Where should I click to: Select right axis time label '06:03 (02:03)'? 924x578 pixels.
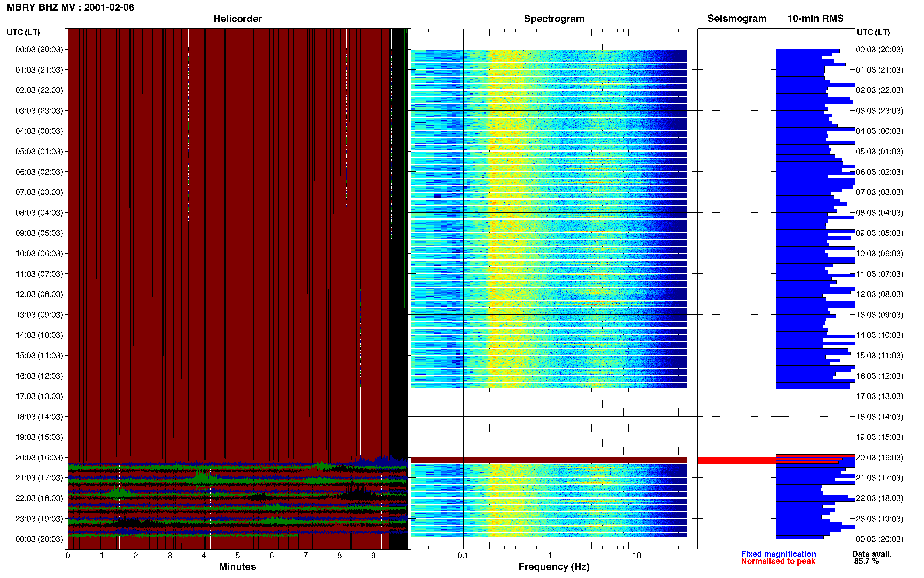pos(880,172)
